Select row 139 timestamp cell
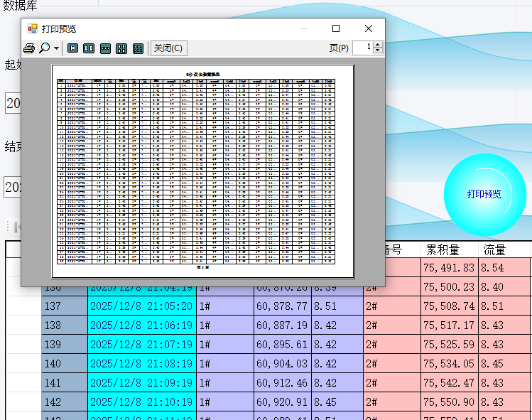This screenshot has height=420, width=532. pyautogui.click(x=141, y=344)
